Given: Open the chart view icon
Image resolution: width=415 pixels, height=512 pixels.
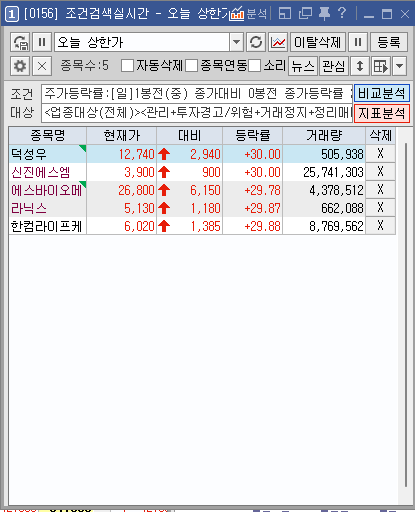Looking at the screenshot, I should tap(278, 42).
